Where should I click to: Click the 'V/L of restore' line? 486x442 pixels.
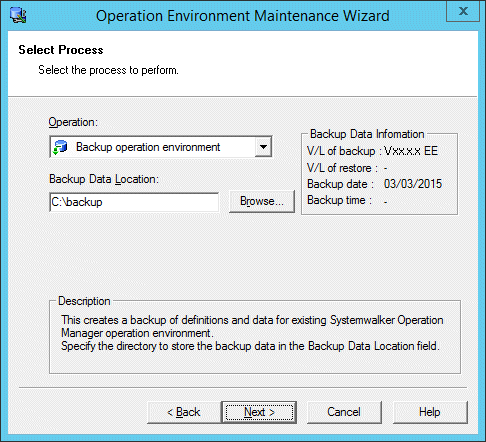coord(347,168)
